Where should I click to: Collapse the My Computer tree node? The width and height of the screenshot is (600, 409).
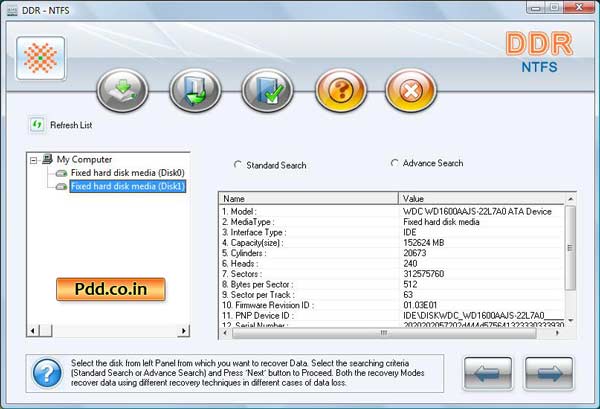tap(34, 160)
